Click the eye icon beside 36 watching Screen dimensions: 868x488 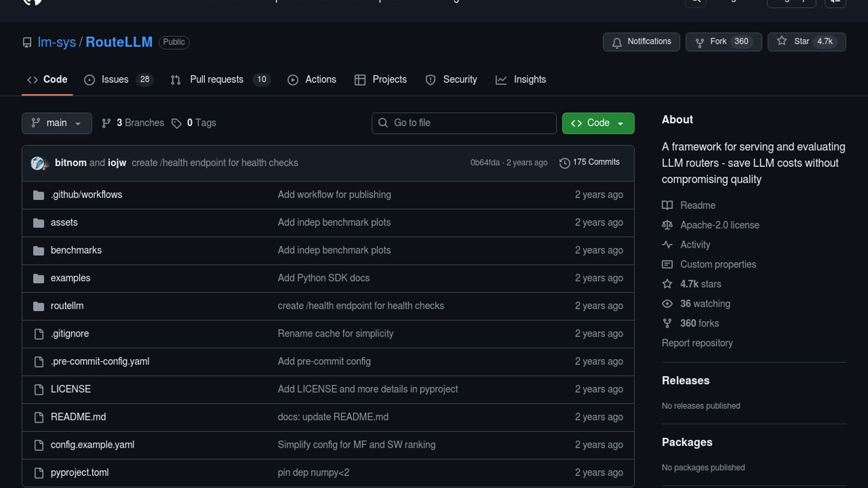667,304
